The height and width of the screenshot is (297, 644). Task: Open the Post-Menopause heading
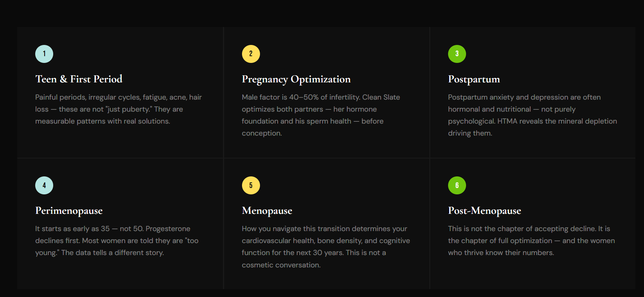coord(484,211)
